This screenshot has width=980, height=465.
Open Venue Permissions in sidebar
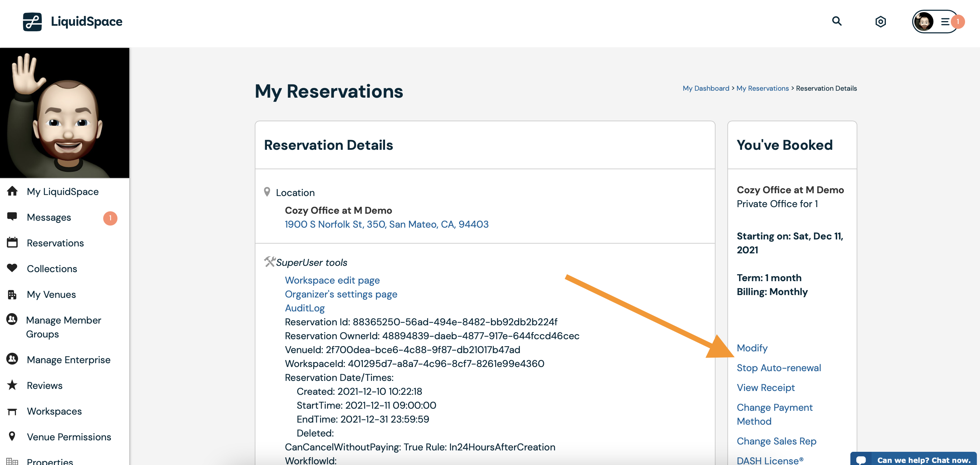point(69,437)
